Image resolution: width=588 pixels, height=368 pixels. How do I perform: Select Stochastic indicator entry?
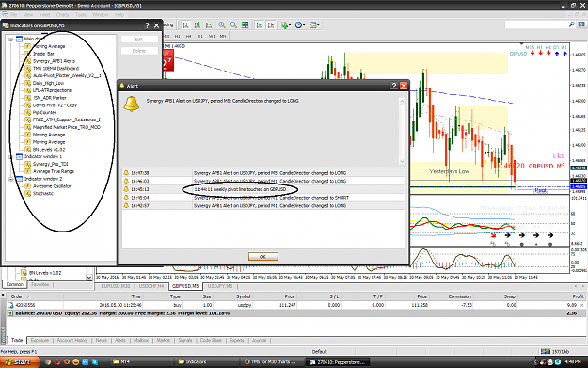click(x=43, y=194)
